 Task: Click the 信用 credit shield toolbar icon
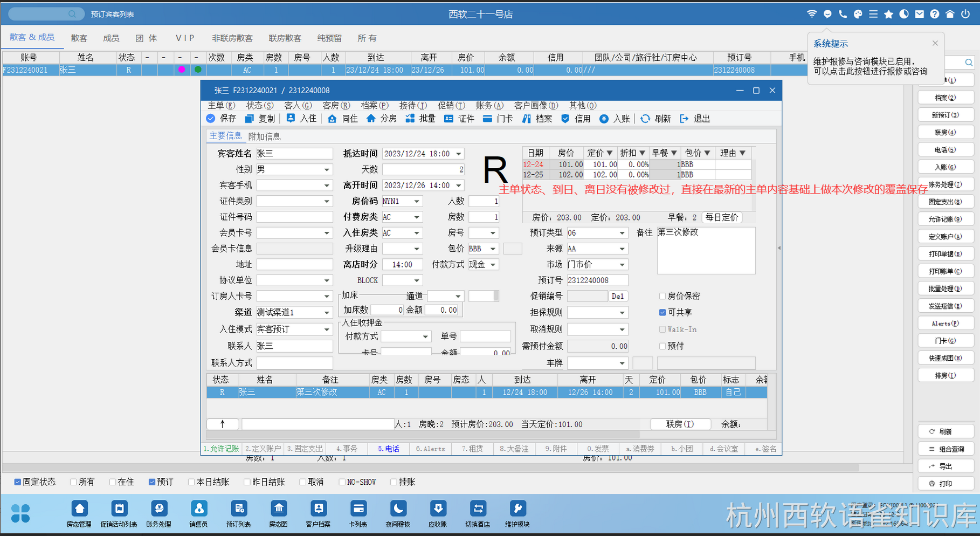tap(565, 119)
